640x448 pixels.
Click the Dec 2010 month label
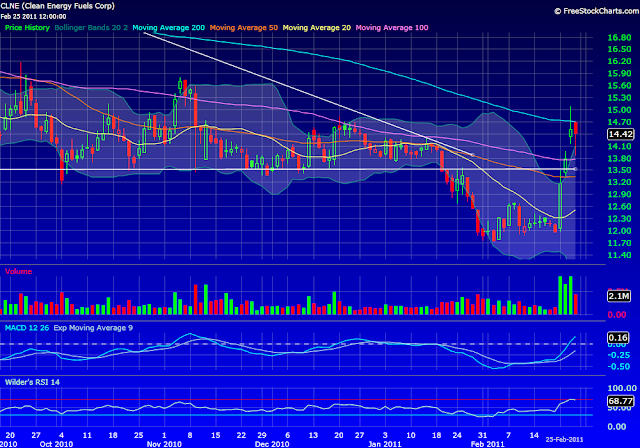click(x=272, y=444)
